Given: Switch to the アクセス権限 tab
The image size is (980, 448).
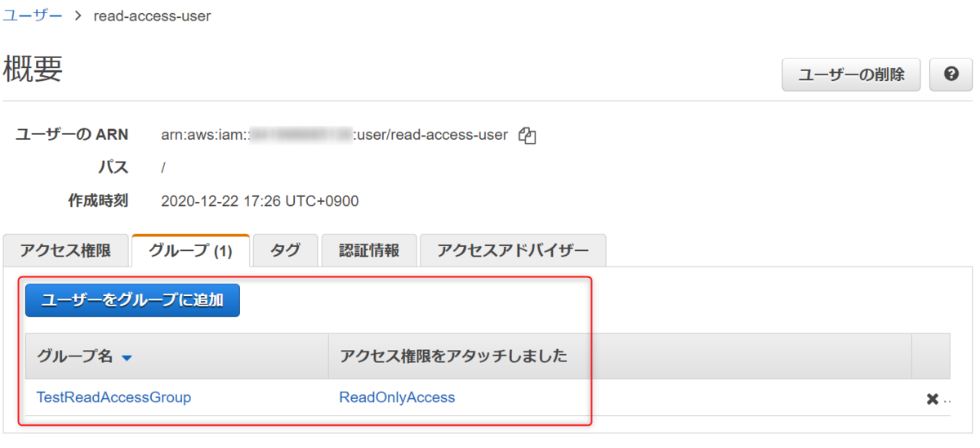Looking at the screenshot, I should click(x=65, y=250).
